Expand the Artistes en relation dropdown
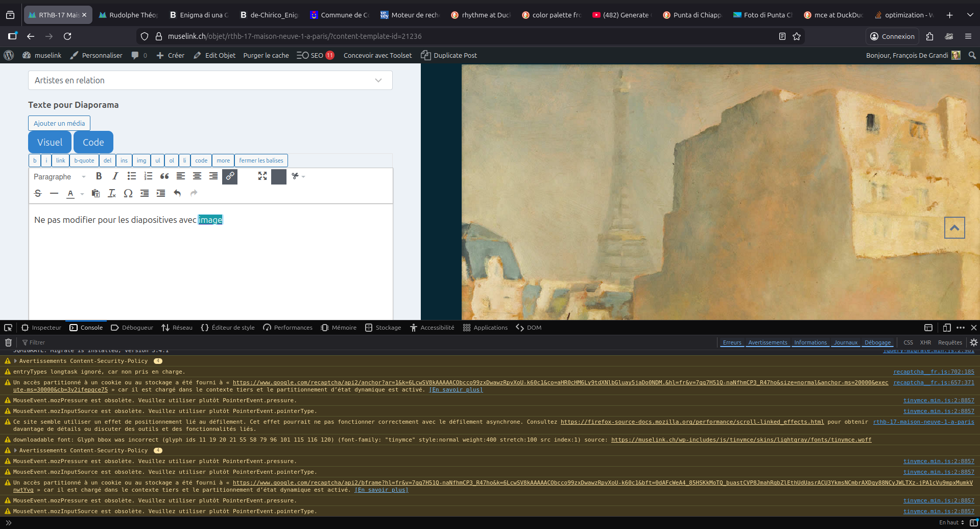 [210, 80]
